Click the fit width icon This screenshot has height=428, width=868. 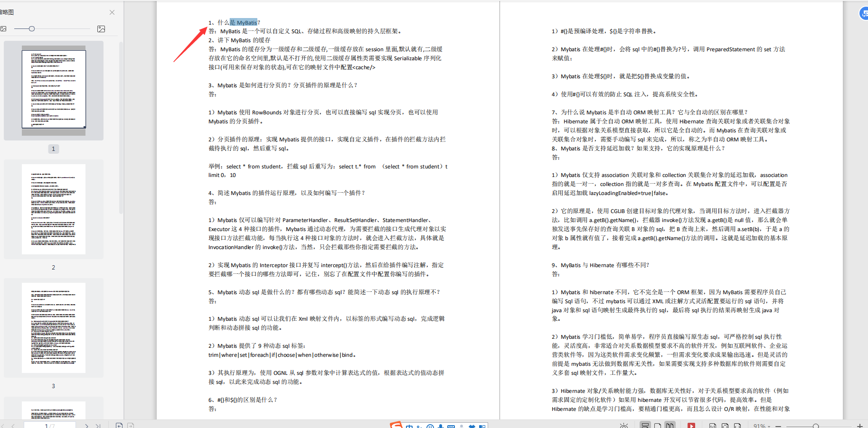point(737,426)
